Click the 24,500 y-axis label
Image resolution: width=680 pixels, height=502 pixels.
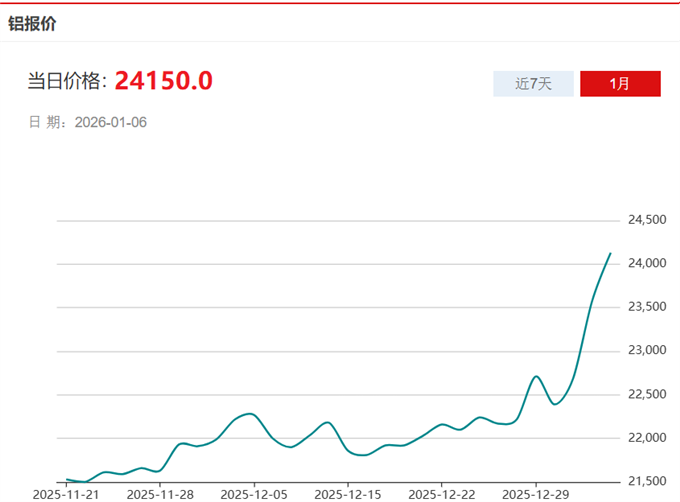point(646,220)
